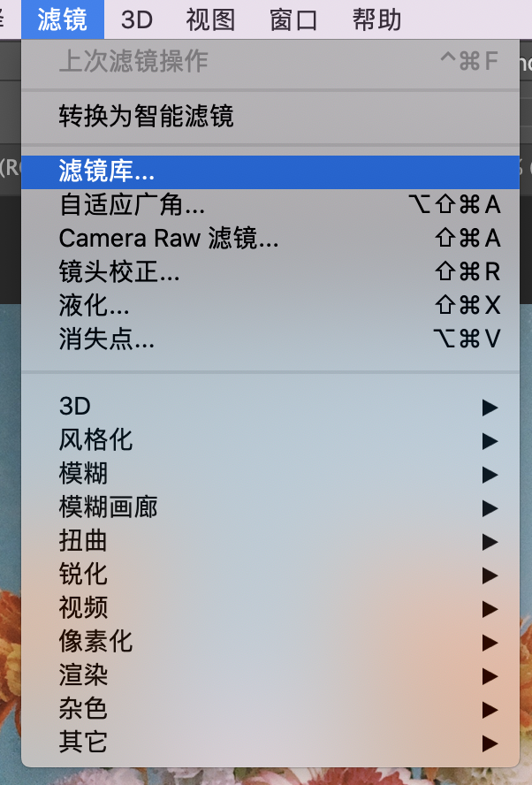The height and width of the screenshot is (785, 532).
Task: Open the 视图 menu in menu bar
Action: point(209,19)
